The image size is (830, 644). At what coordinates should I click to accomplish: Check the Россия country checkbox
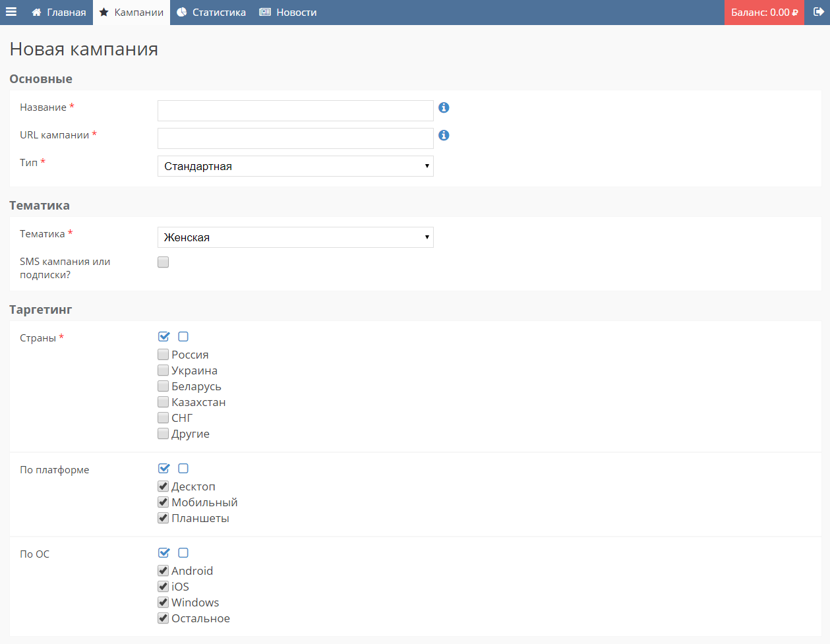pos(163,355)
